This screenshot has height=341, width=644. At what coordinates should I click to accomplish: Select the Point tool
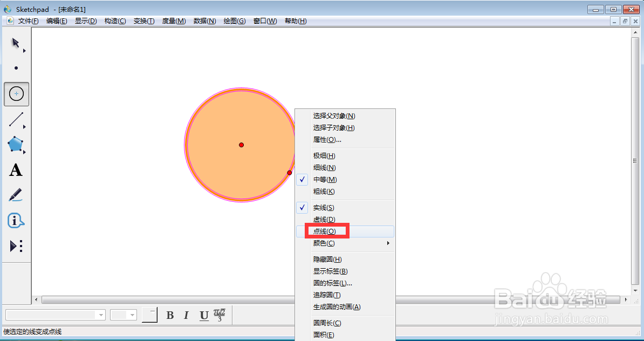coord(16,68)
